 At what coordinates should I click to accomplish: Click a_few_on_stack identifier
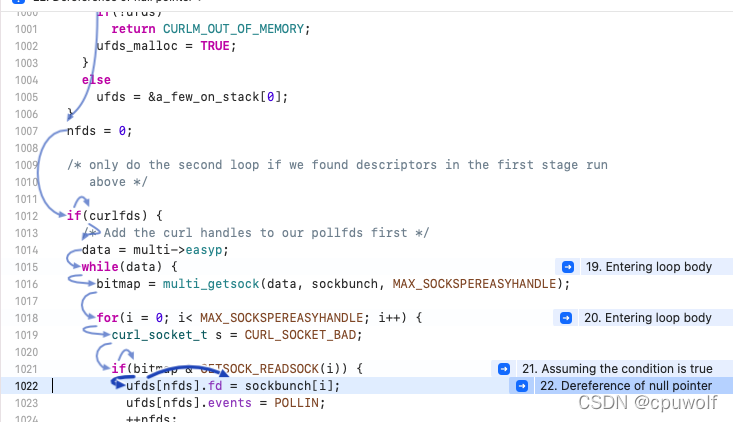208,97
